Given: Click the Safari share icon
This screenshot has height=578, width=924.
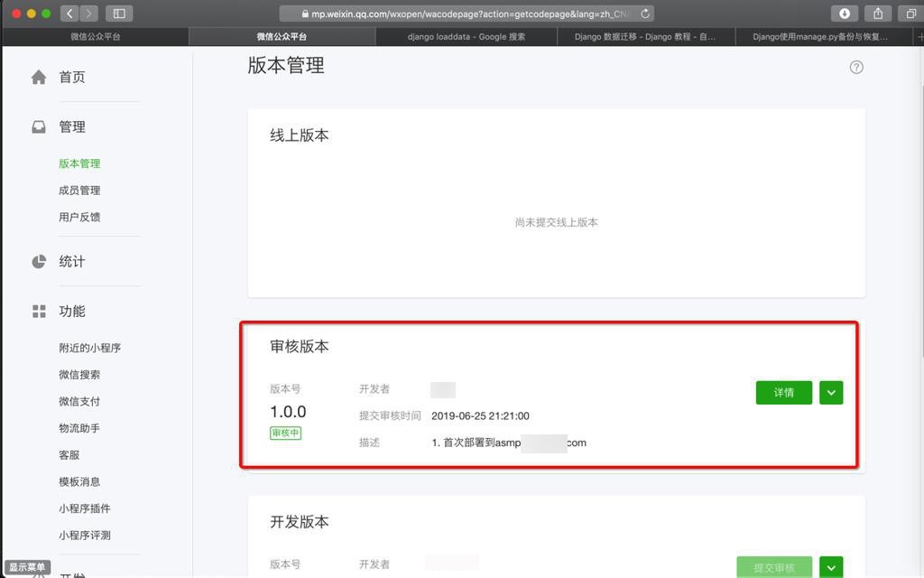Looking at the screenshot, I should click(878, 14).
